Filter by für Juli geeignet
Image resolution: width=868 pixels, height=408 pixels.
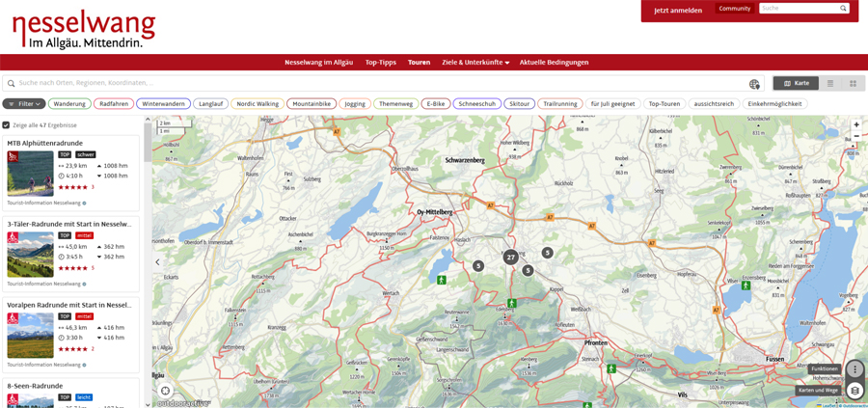click(612, 103)
